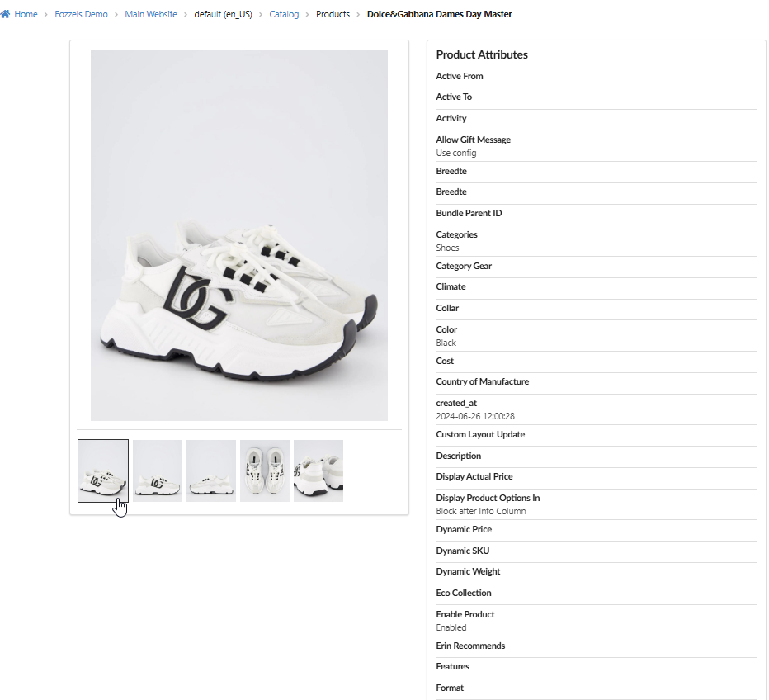Viewport: 769px width, 700px height.
Task: Click the Home house icon in breadcrumb
Action: tap(5, 14)
